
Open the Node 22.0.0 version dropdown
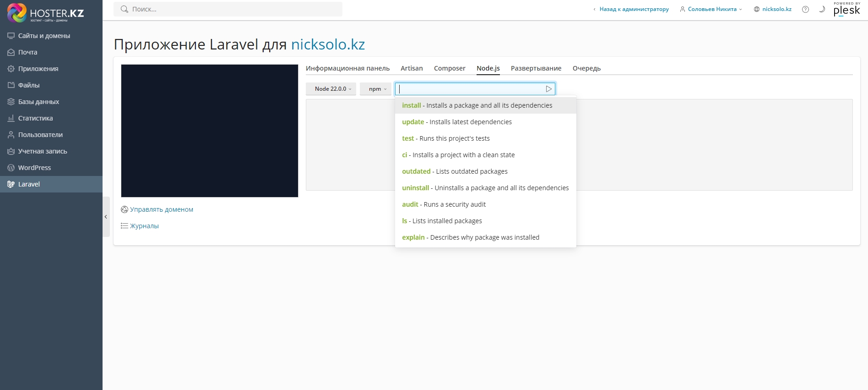point(331,89)
